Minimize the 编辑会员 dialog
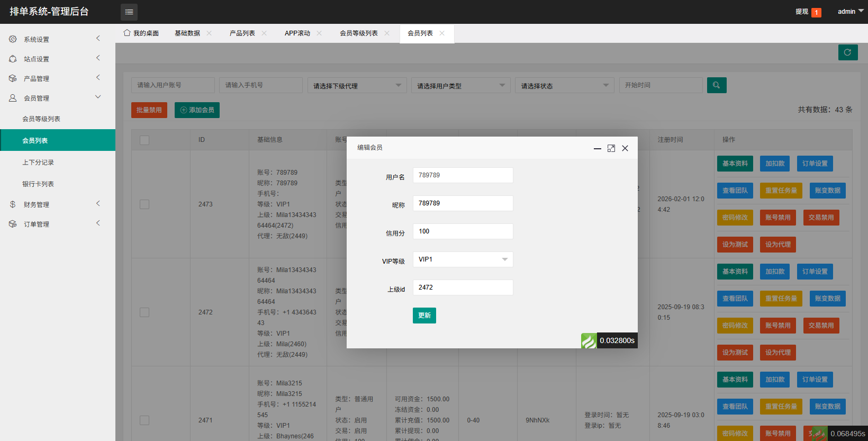This screenshot has height=441, width=868. pos(597,149)
